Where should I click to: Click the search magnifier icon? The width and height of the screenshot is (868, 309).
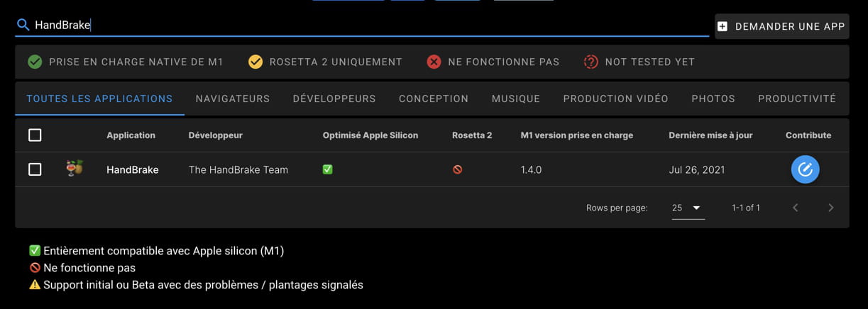pyautogui.click(x=23, y=25)
